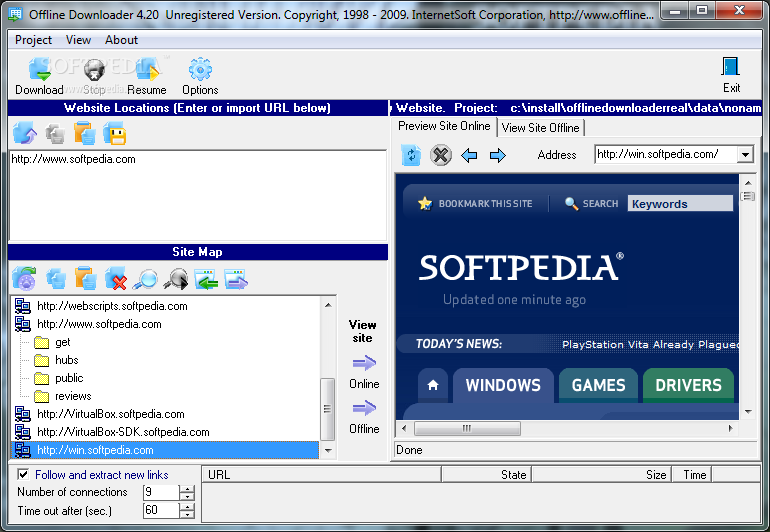Click the browser stop X icon in preview
Viewport: 770px width, 532px height.
tap(441, 156)
